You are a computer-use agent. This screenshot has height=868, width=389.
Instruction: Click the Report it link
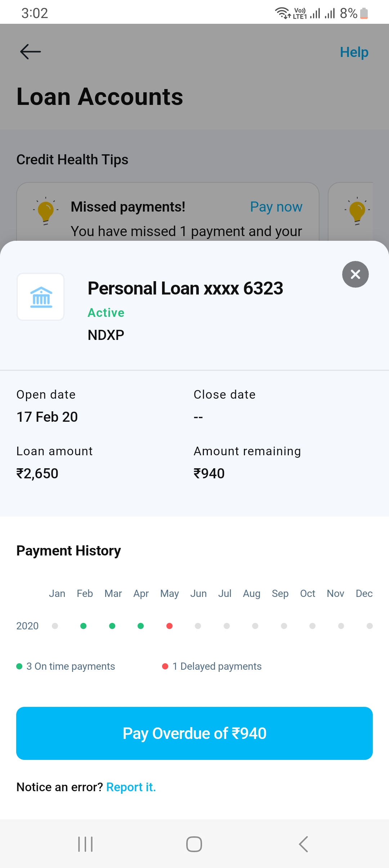(x=131, y=787)
